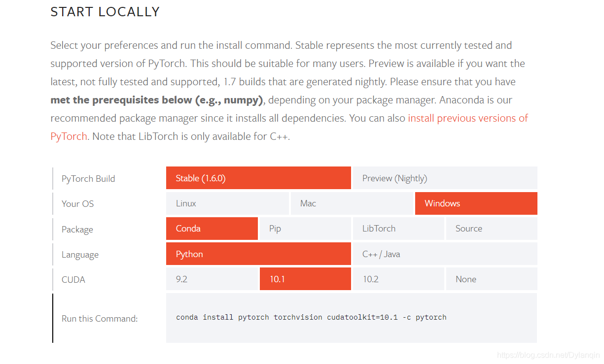The width and height of the screenshot is (604, 364).
Task: Click the PyTorch Build row label
Action: [x=88, y=179]
